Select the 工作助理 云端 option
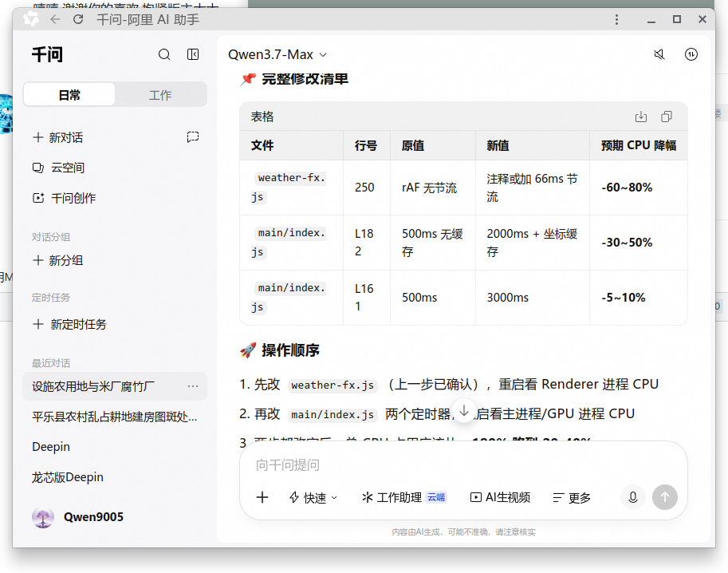 [x=404, y=498]
